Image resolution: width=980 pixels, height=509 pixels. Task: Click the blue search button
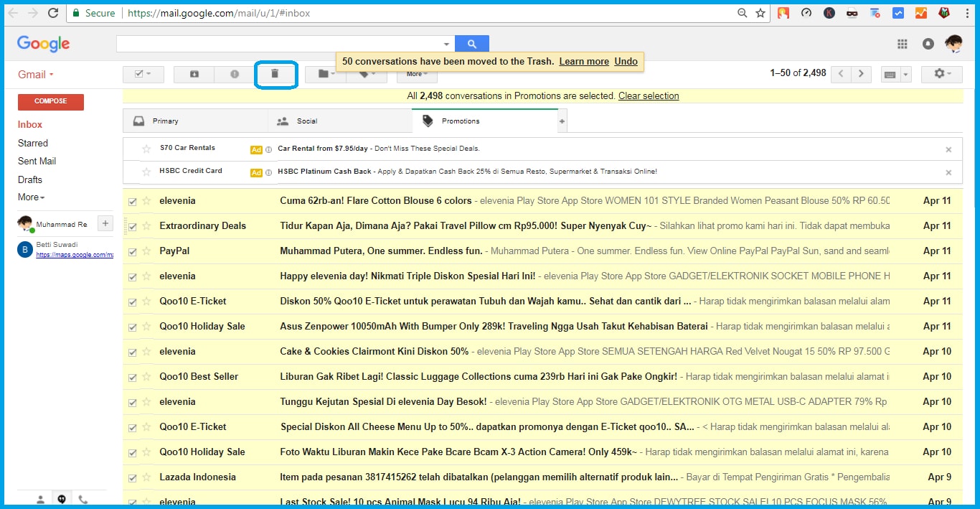click(x=471, y=44)
